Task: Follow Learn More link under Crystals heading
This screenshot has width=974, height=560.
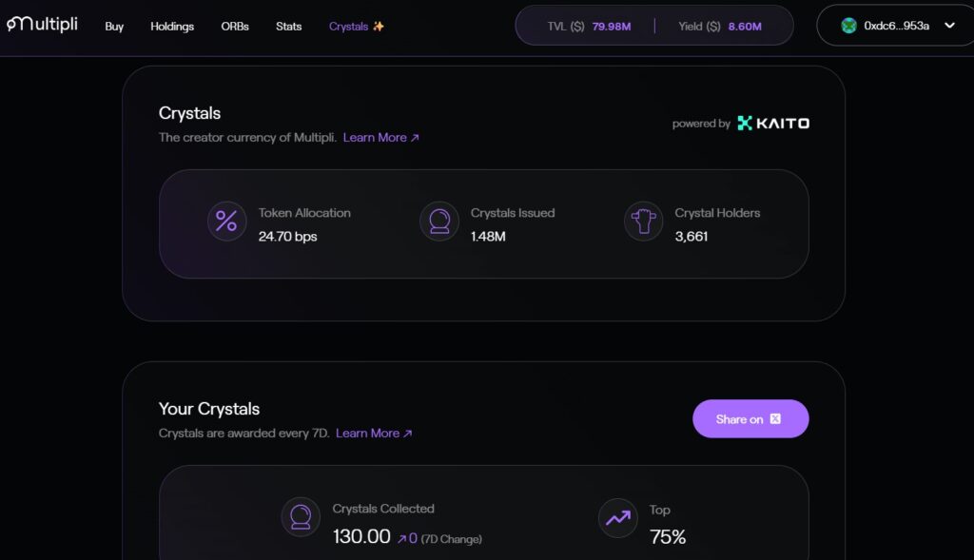Action: coord(381,138)
